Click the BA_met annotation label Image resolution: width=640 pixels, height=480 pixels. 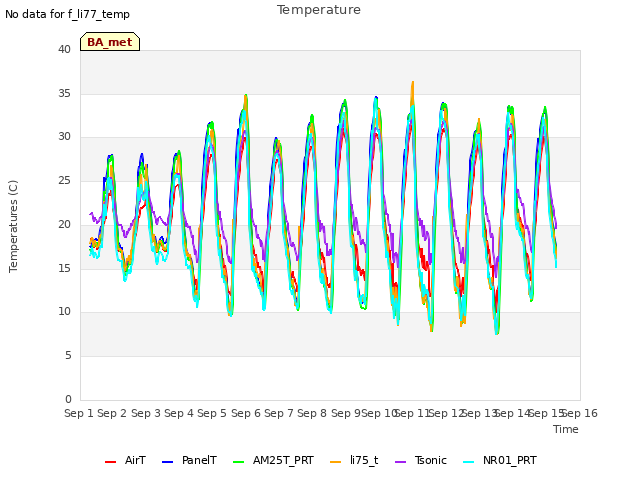coord(110,42)
